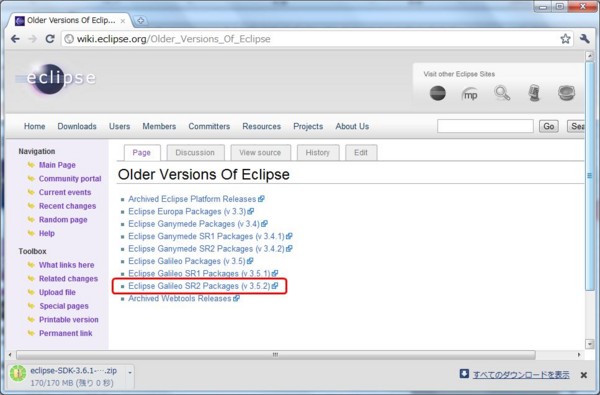Open the microphone Eclipse Live site icon
The image size is (600, 395).
(534, 93)
